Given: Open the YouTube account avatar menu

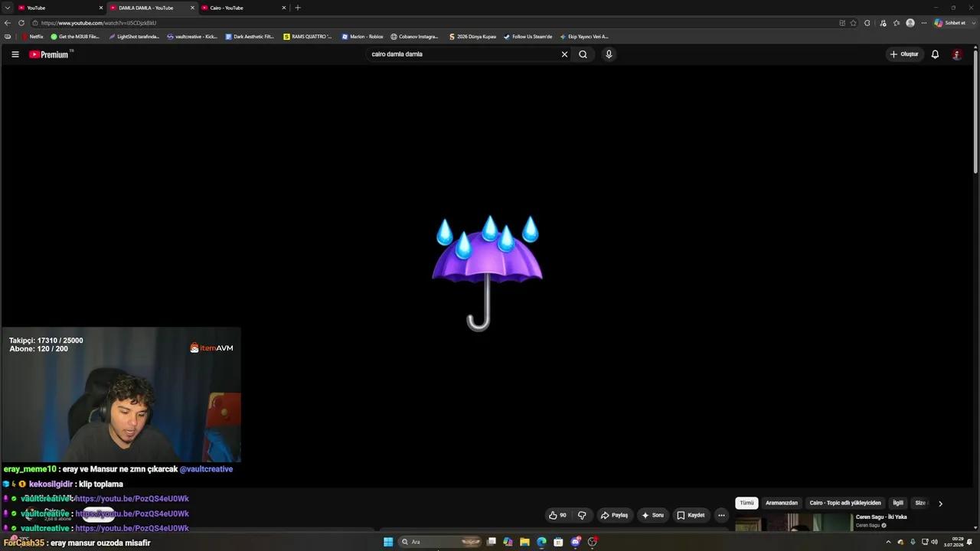Looking at the screenshot, I should click(x=956, y=54).
